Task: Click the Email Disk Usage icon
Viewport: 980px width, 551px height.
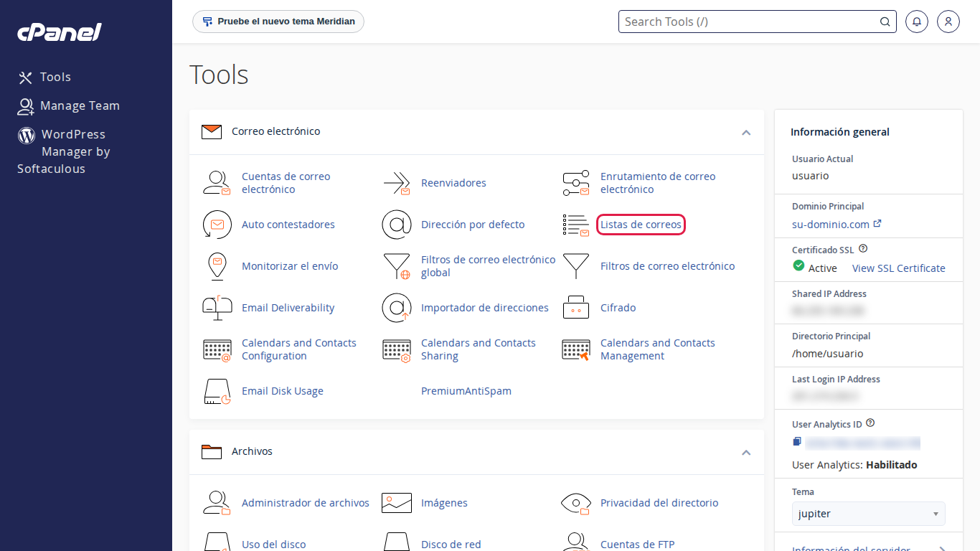Action: 217,391
